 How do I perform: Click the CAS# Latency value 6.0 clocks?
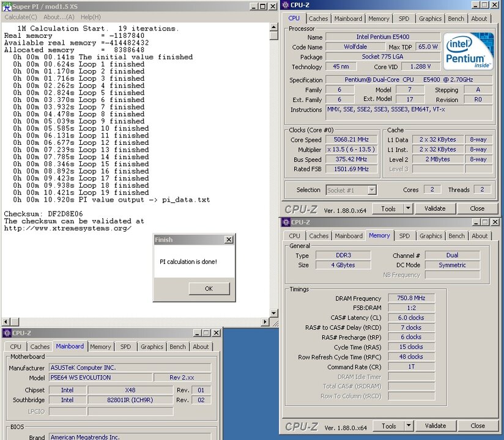click(411, 318)
